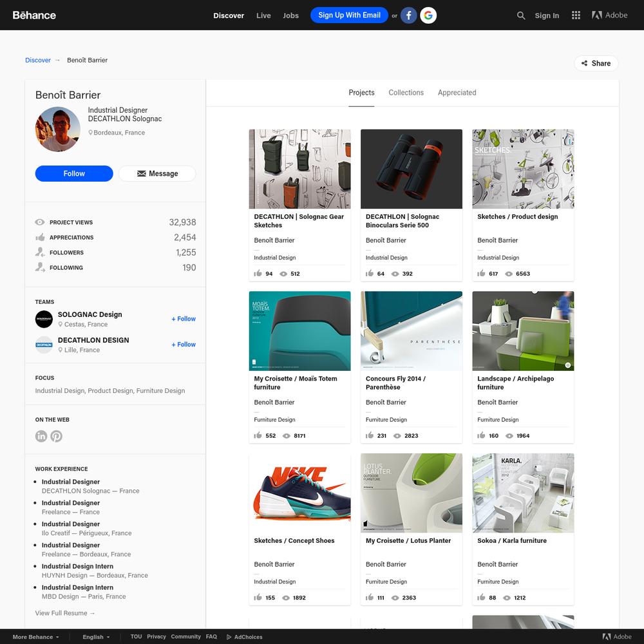The height and width of the screenshot is (644, 644).
Task: Open Benoît Barrier's LinkedIn icon
Action: coord(41,436)
